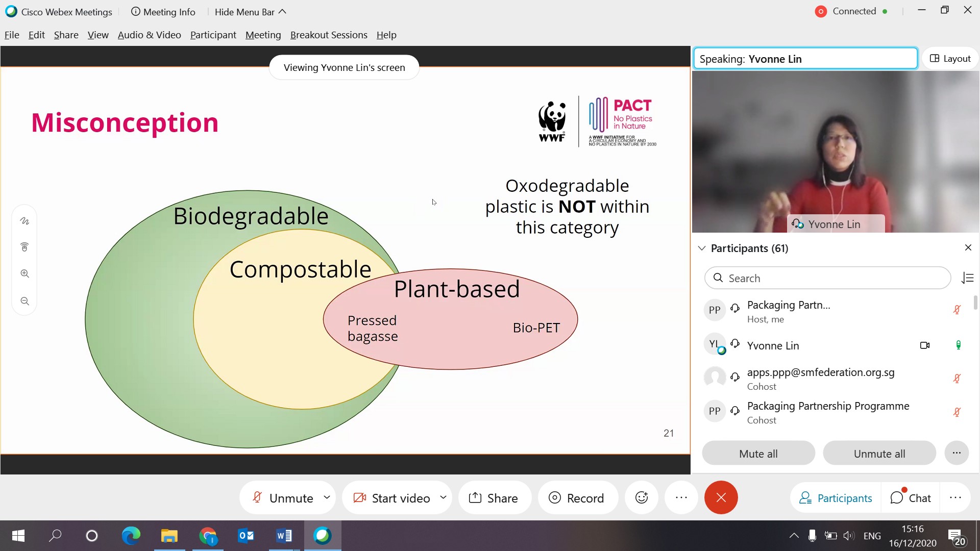Open the File menu
The width and height of the screenshot is (980, 551).
tap(12, 35)
